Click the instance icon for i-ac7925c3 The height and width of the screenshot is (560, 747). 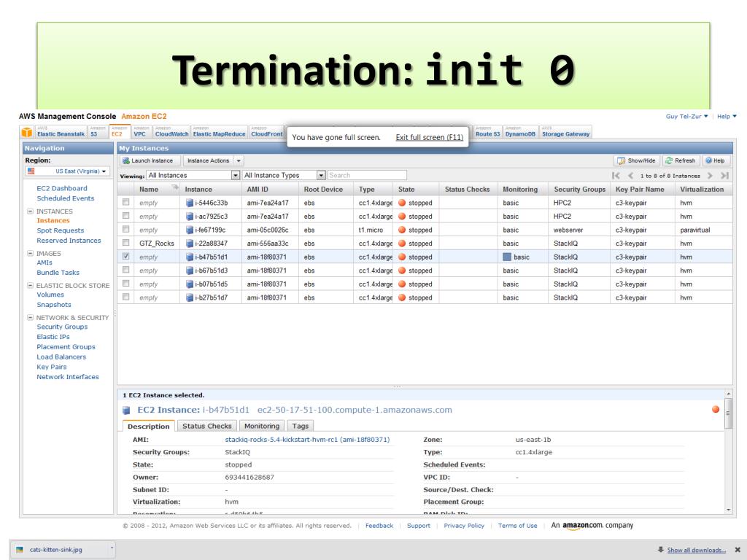(190, 216)
